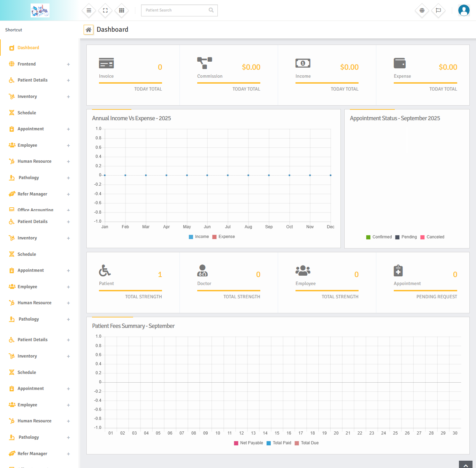476x468 pixels.
Task: Open the user profile avatar
Action: tap(464, 10)
